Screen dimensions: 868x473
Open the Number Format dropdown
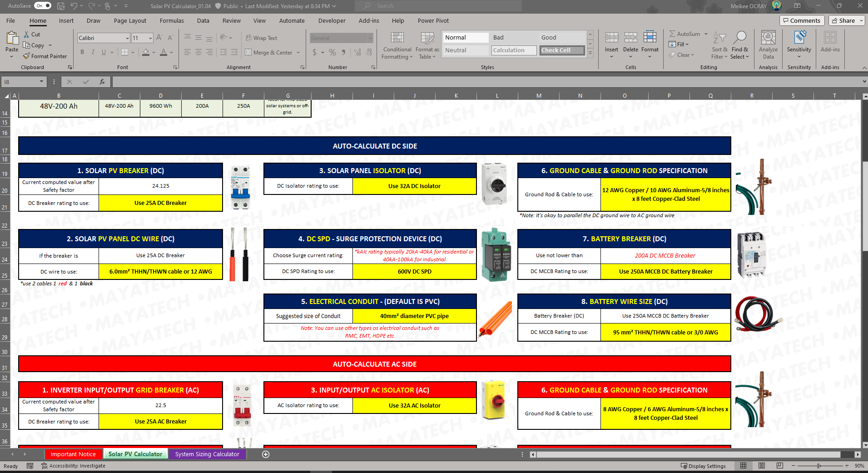[369, 38]
